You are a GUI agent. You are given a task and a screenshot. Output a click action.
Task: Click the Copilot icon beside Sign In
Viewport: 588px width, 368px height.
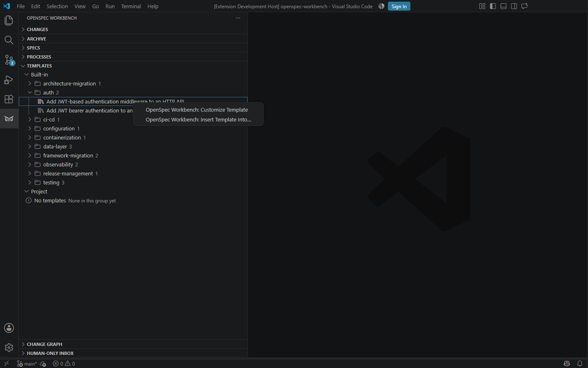(381, 6)
